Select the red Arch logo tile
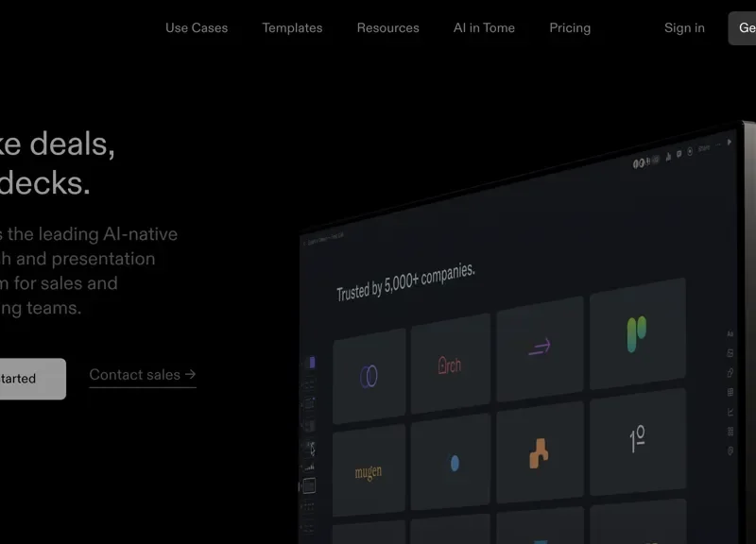The width and height of the screenshot is (756, 544). pos(451,365)
